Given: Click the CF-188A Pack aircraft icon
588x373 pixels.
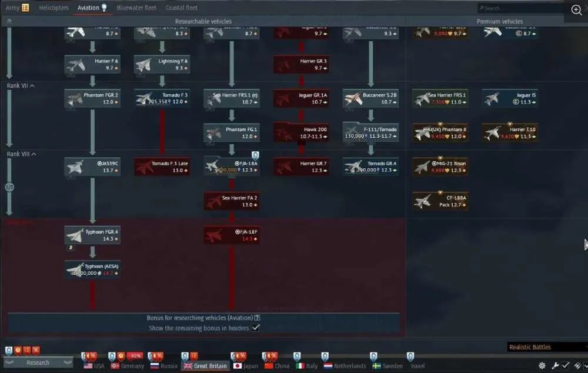Looking at the screenshot, I should click(x=422, y=201).
